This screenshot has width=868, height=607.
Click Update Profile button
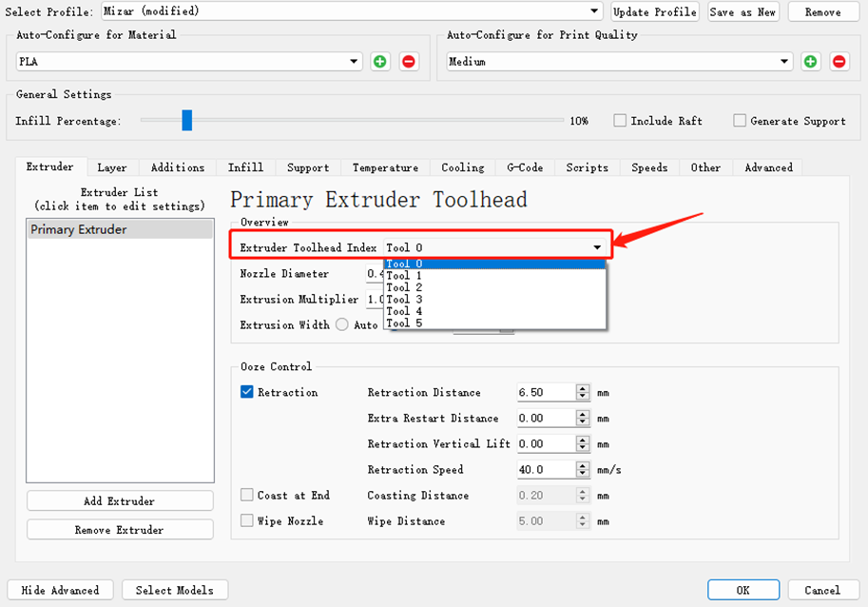click(x=655, y=11)
